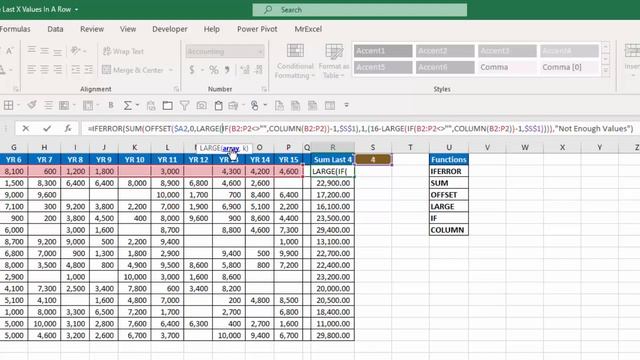The width and height of the screenshot is (640, 360).
Task: Click the OFFSET cell in Functions list
Action: click(449, 195)
